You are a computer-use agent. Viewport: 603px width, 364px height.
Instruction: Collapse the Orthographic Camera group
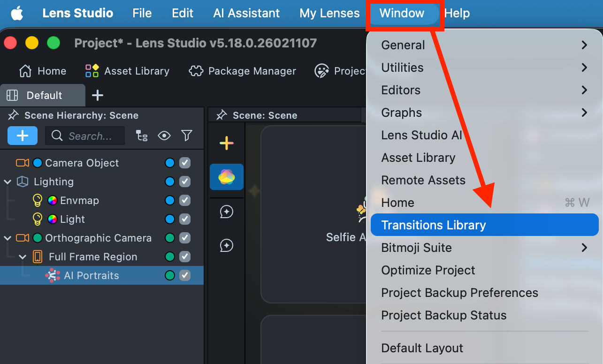(8, 238)
